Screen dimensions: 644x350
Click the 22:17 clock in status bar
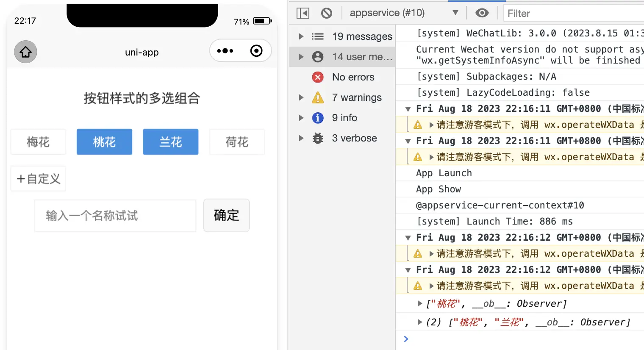(25, 21)
